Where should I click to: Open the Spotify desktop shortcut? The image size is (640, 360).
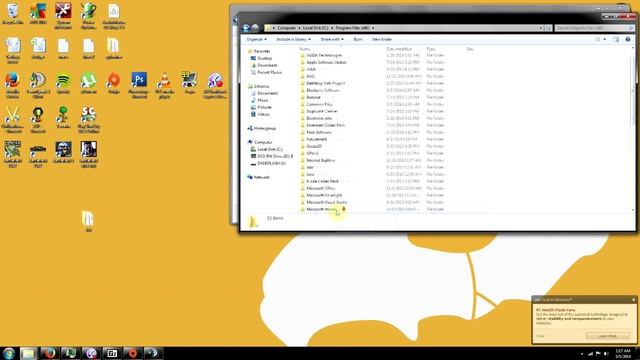tap(63, 83)
